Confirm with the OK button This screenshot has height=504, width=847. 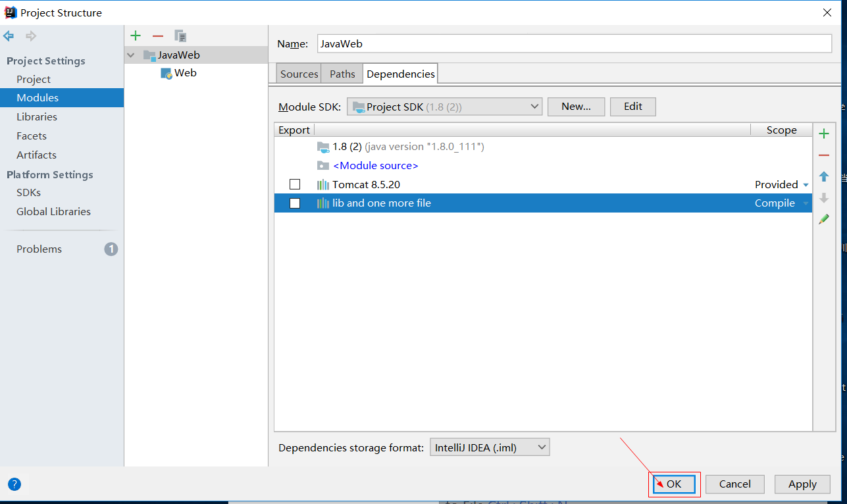click(674, 484)
